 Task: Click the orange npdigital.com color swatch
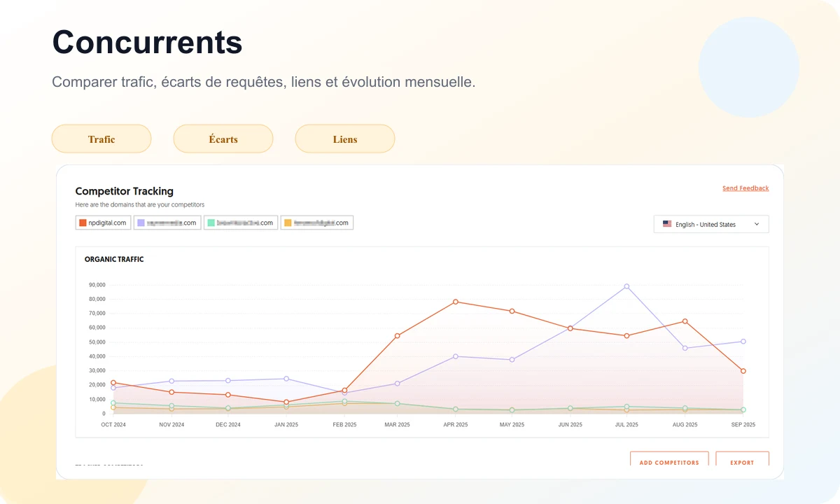pos(83,223)
